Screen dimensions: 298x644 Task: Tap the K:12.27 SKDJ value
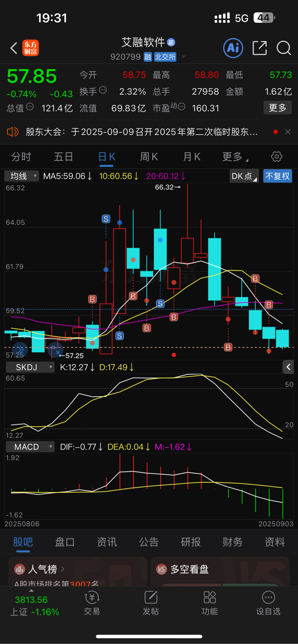77,367
